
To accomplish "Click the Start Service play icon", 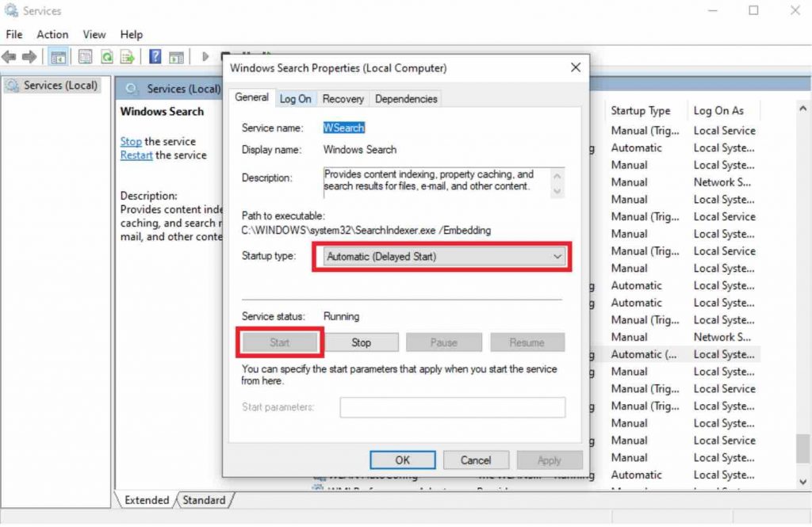I will [205, 56].
